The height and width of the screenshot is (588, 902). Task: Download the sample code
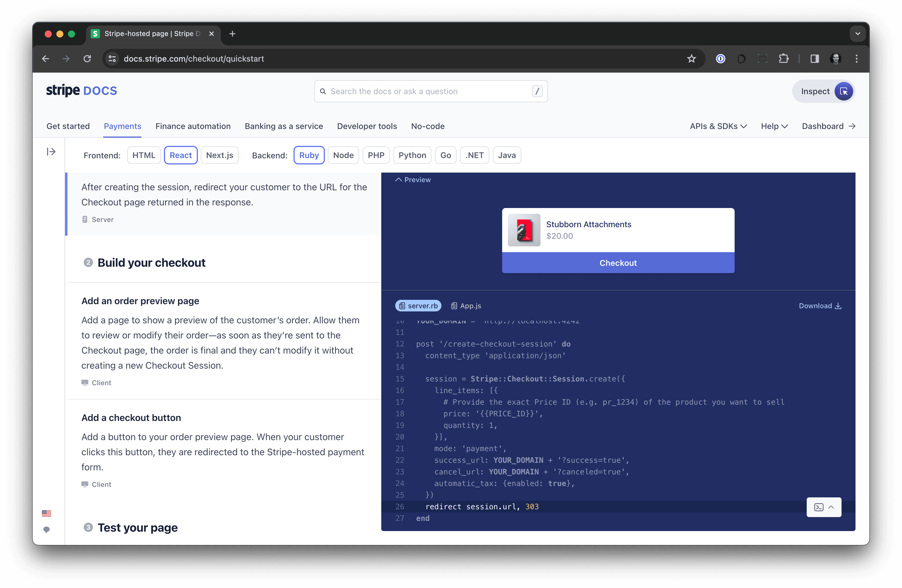coord(820,306)
